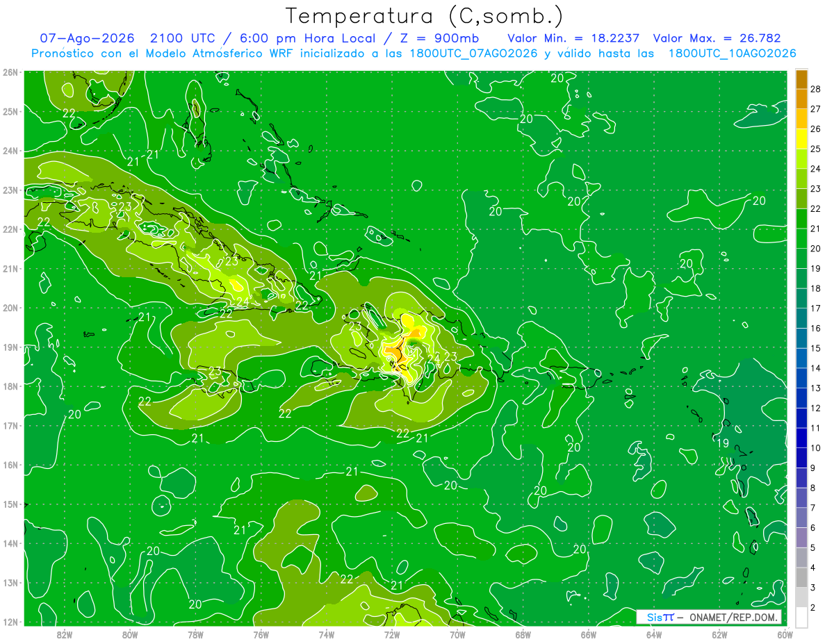Image resolution: width=834 pixels, height=644 pixels.
Task: Click the white swatch below 2 on color bar
Action: tap(801, 617)
